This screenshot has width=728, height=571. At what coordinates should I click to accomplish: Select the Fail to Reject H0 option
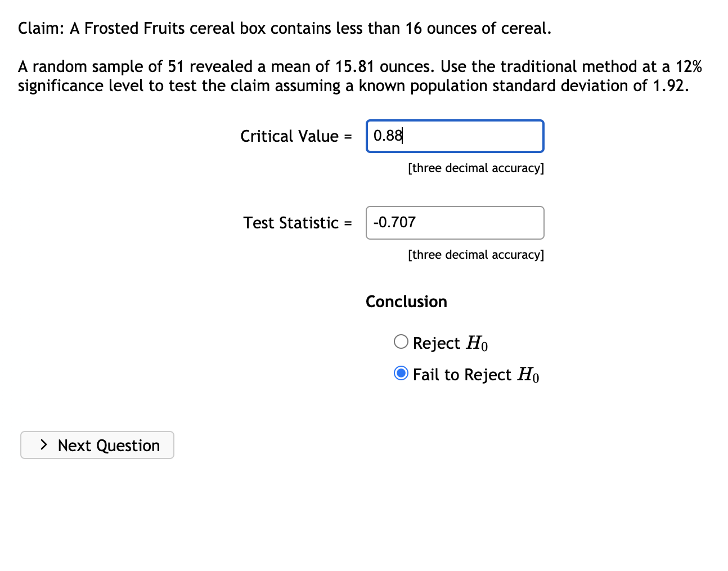coord(401,373)
